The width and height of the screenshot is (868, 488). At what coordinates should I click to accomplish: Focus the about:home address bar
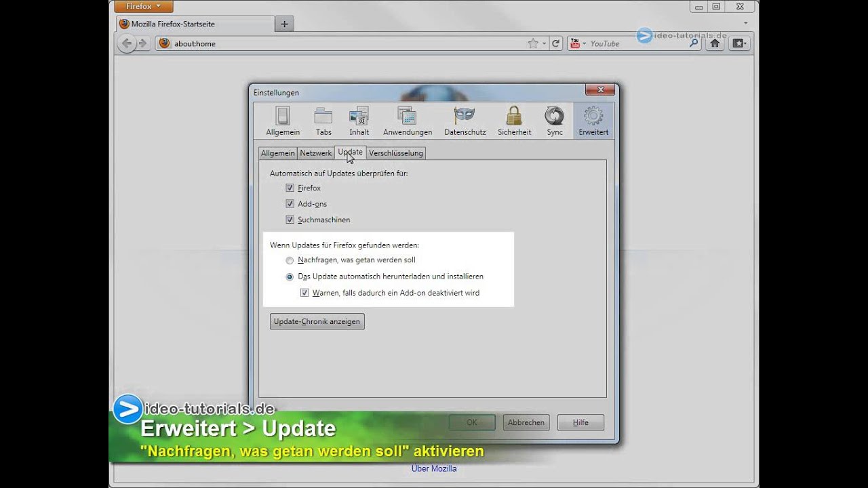(349, 43)
